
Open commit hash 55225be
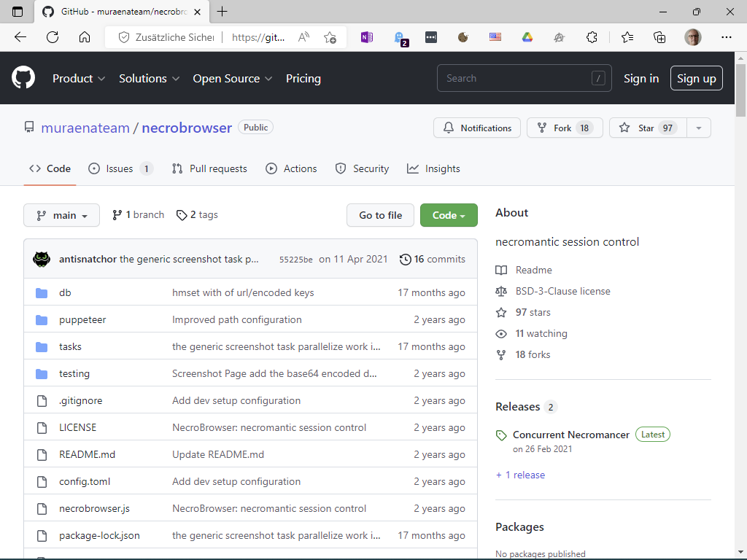tap(296, 260)
